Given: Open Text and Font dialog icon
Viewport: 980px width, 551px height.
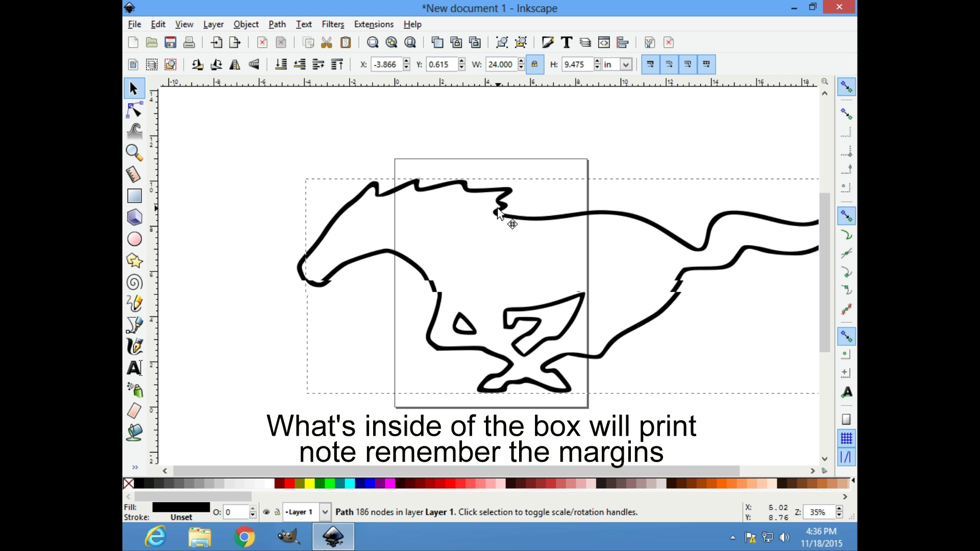Looking at the screenshot, I should coord(567,42).
